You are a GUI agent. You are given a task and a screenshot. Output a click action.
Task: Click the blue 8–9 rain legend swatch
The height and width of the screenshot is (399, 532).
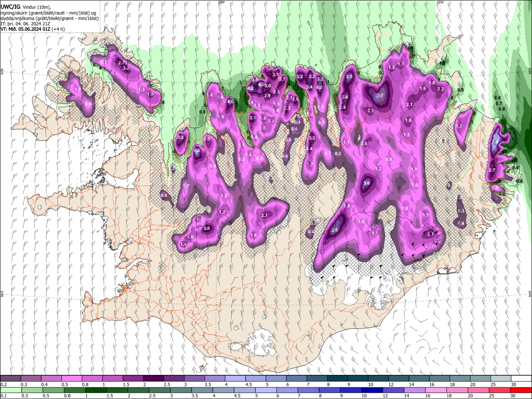[329, 390]
